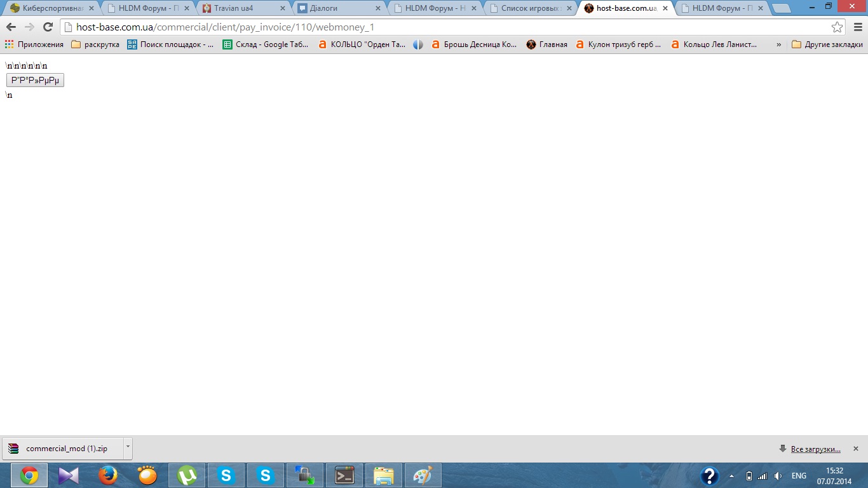
Task: Open the Paint taskbar icon
Action: pos(423,475)
